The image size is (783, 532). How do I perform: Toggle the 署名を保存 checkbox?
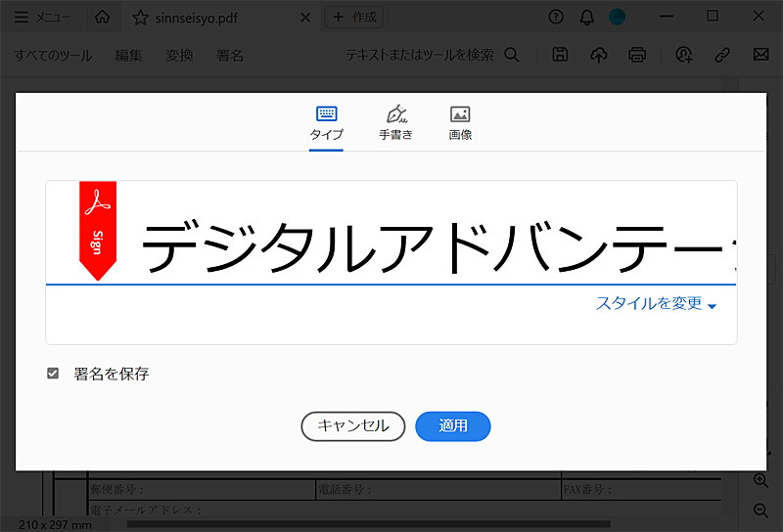[x=53, y=374]
